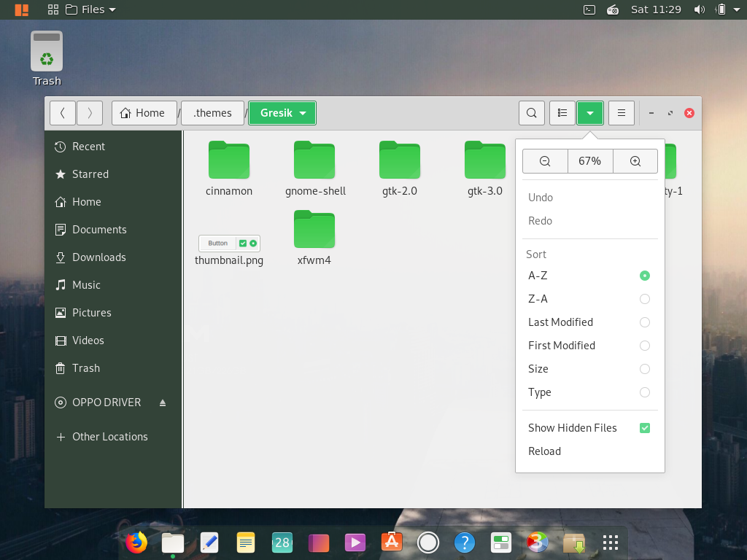This screenshot has width=747, height=560.
Task: Open Trash in sidebar
Action: [x=113, y=368]
